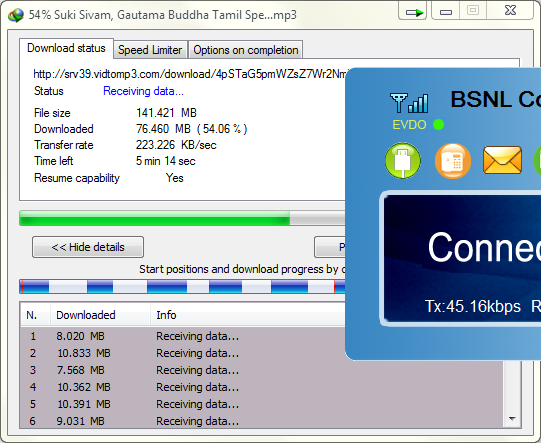Select the Download status tab
This screenshot has width=541, height=443.
pos(66,48)
